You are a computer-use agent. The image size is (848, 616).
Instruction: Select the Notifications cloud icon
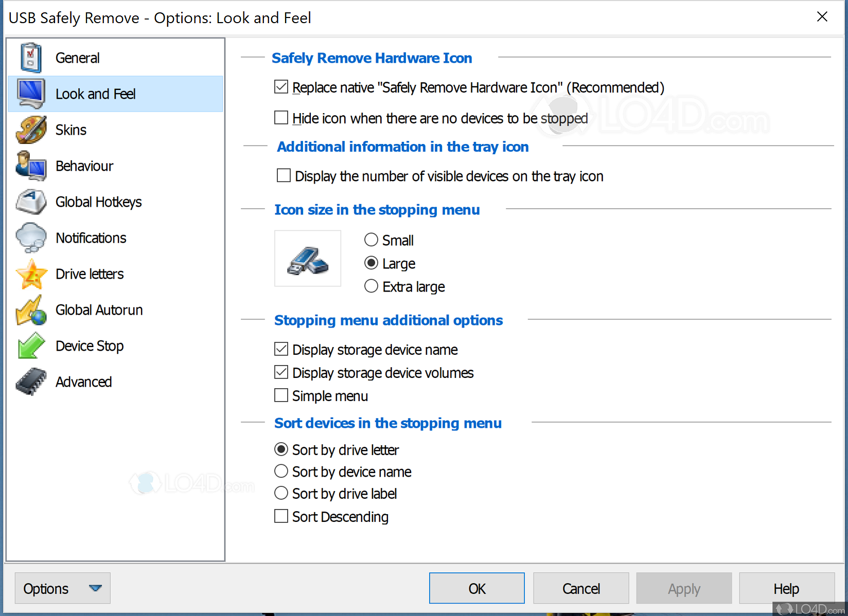(31, 238)
